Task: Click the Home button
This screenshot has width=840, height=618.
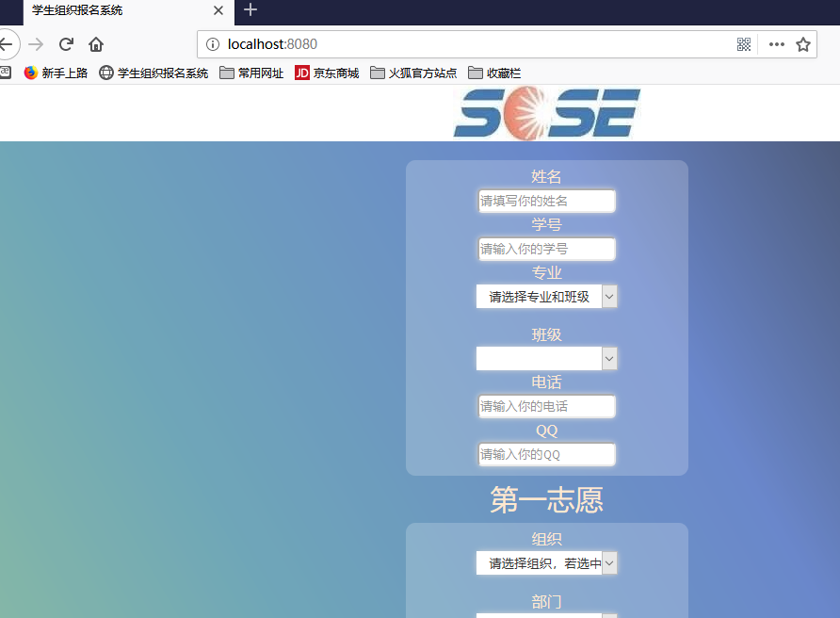Action: click(x=95, y=44)
